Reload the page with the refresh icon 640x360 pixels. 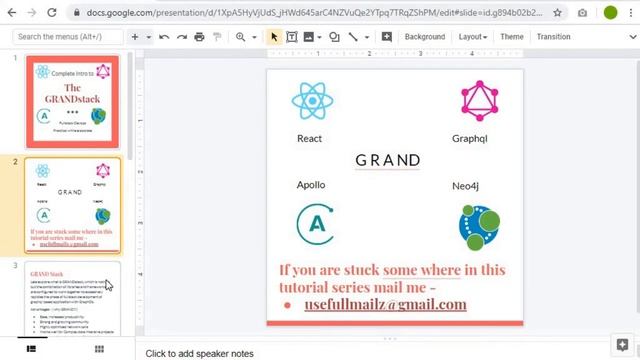[x=52, y=13]
